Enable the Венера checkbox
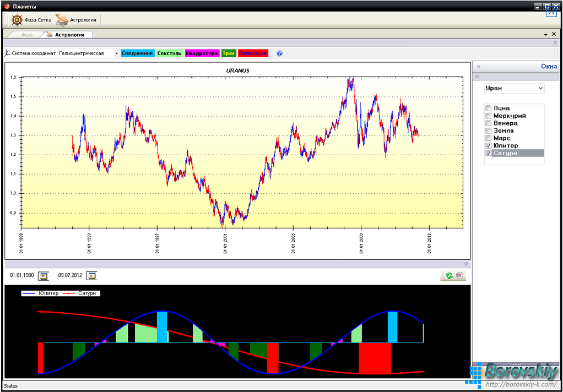The width and height of the screenshot is (563, 392). point(488,123)
